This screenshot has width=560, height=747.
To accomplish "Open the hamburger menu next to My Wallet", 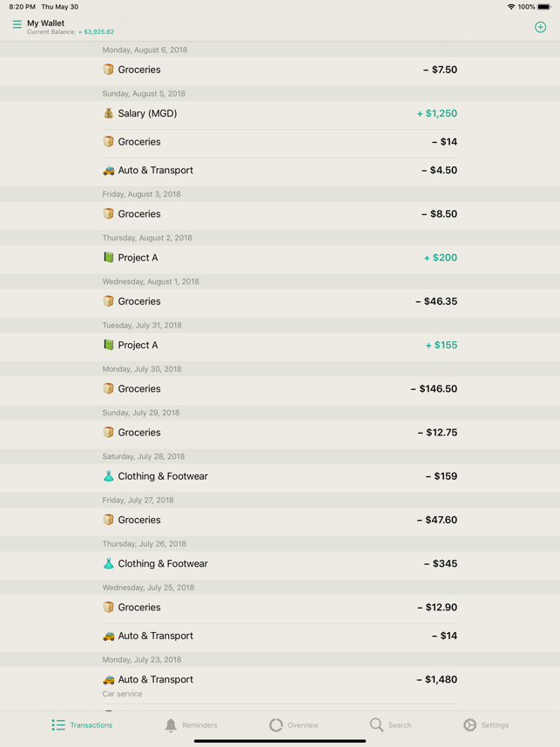I will (17, 24).
